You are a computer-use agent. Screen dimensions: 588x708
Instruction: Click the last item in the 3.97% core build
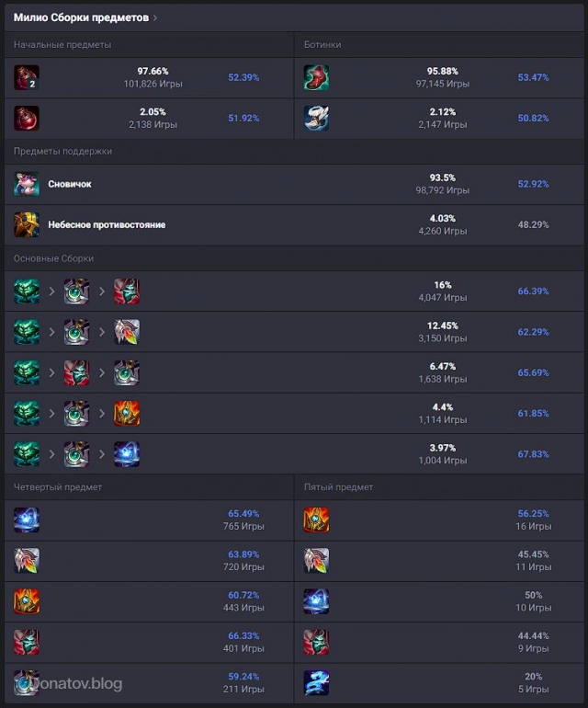point(127,453)
